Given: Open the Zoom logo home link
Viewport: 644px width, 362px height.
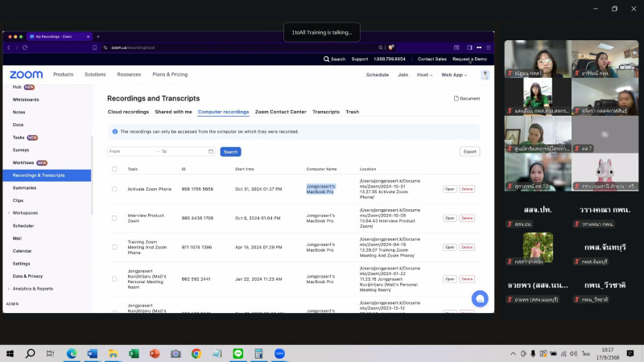Looking at the screenshot, I should coord(26,74).
